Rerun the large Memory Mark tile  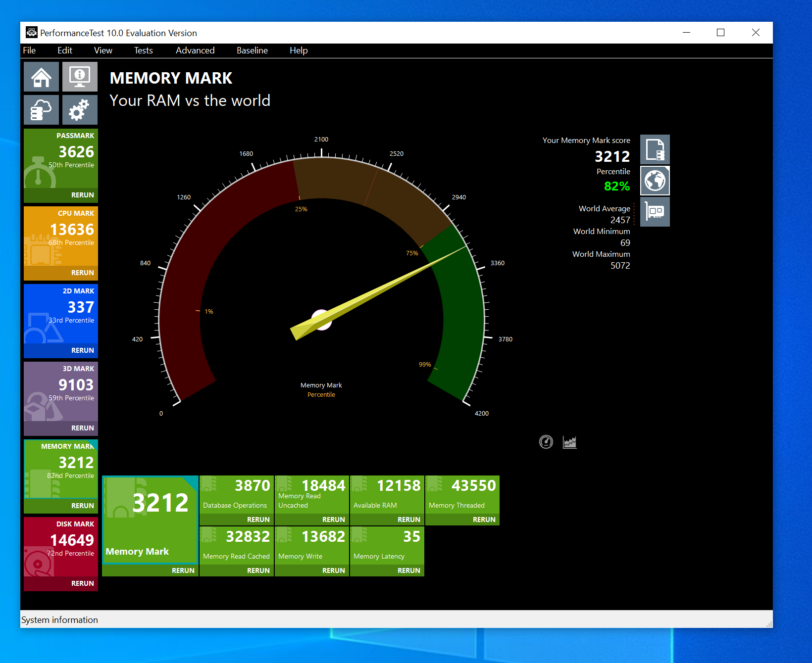183,570
